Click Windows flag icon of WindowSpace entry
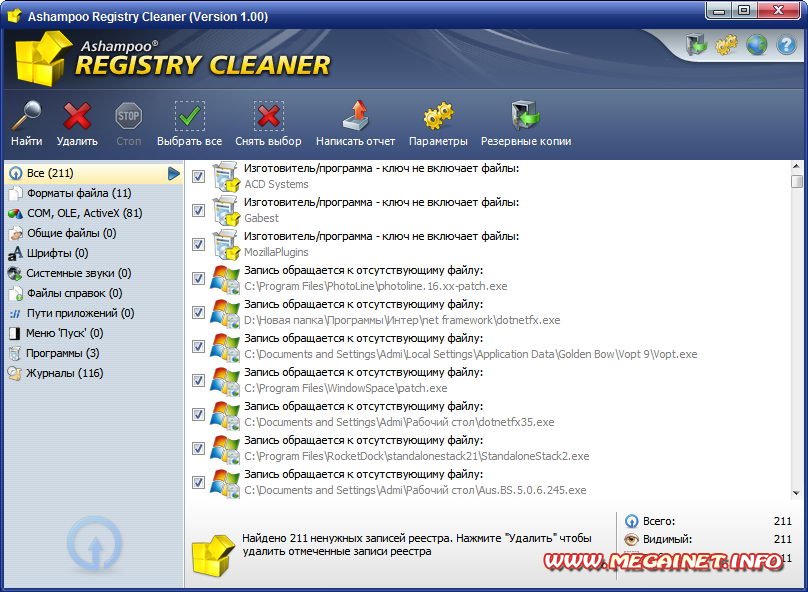This screenshot has width=808, height=592. (x=225, y=381)
